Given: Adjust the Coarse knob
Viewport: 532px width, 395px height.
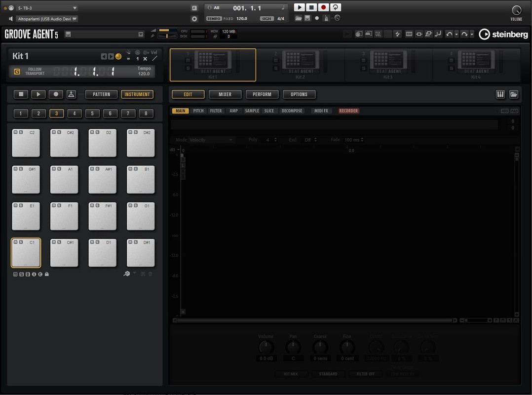Looking at the screenshot, I should (320, 347).
